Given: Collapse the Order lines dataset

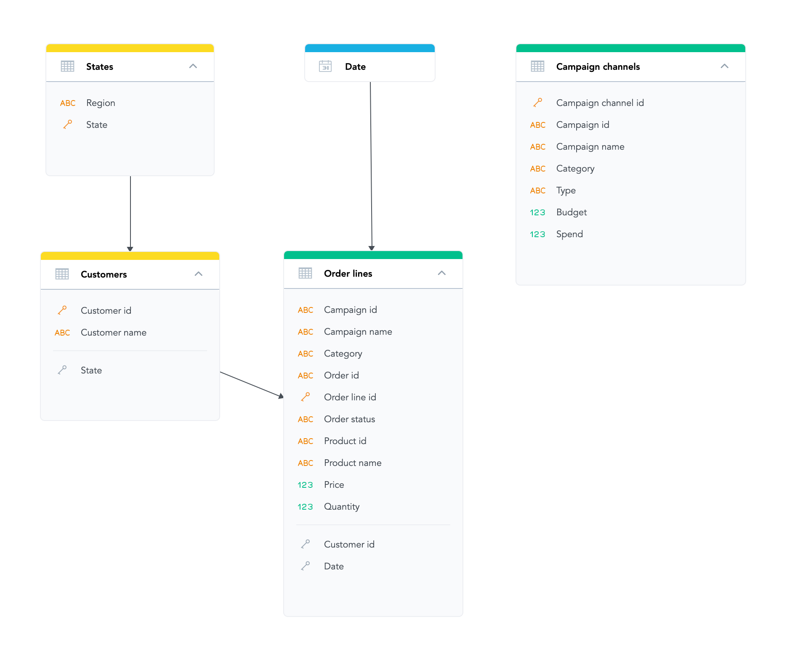Looking at the screenshot, I should pyautogui.click(x=441, y=273).
